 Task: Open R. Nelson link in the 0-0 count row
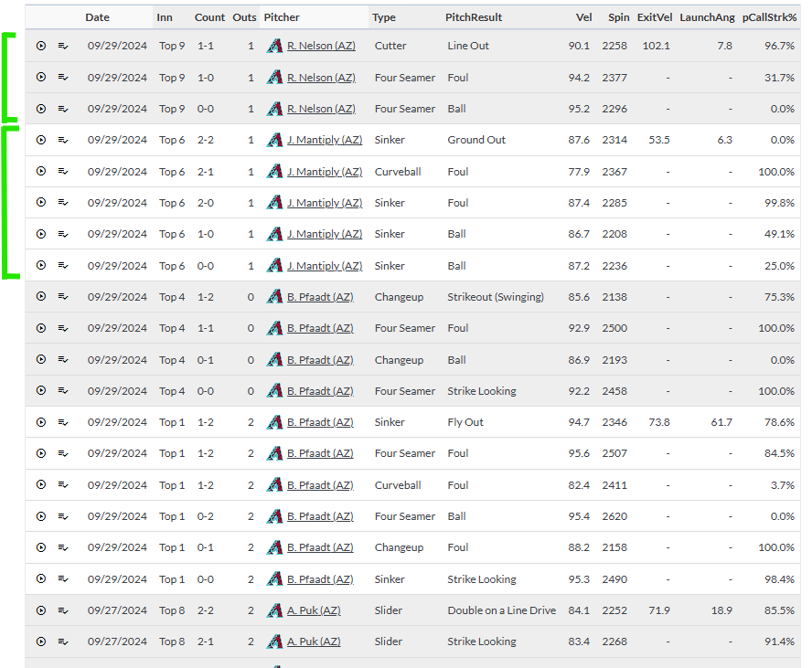click(321, 109)
